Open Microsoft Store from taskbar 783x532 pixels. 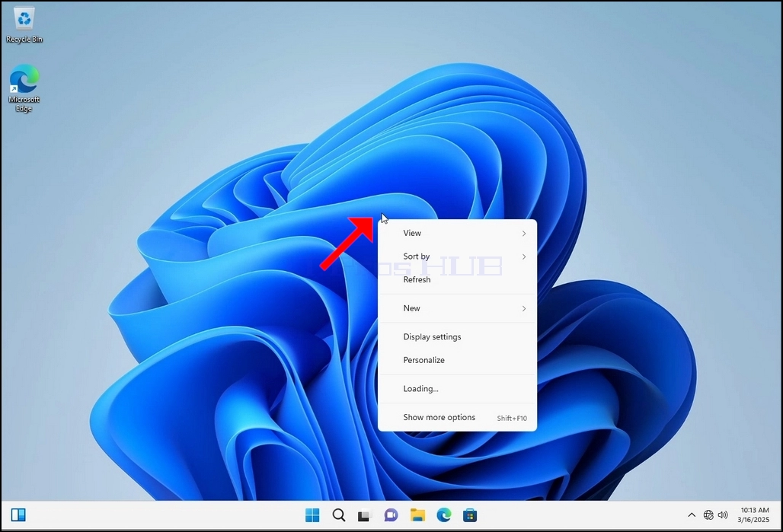(x=470, y=515)
